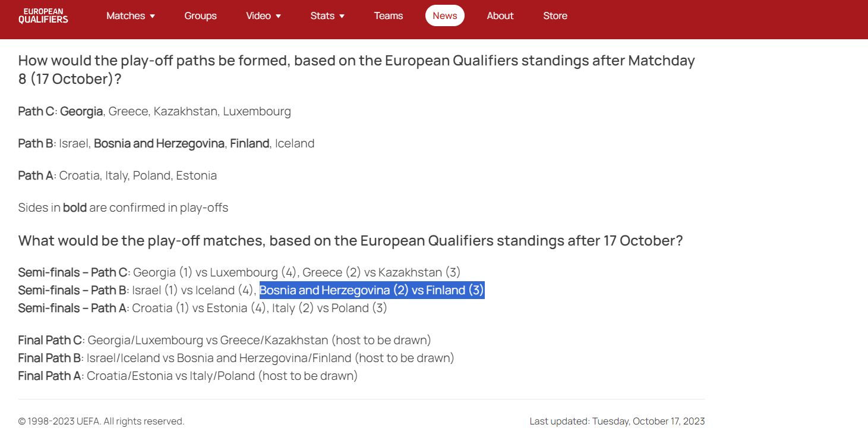This screenshot has height=434, width=868.
Task: Open the About page
Action: (500, 16)
